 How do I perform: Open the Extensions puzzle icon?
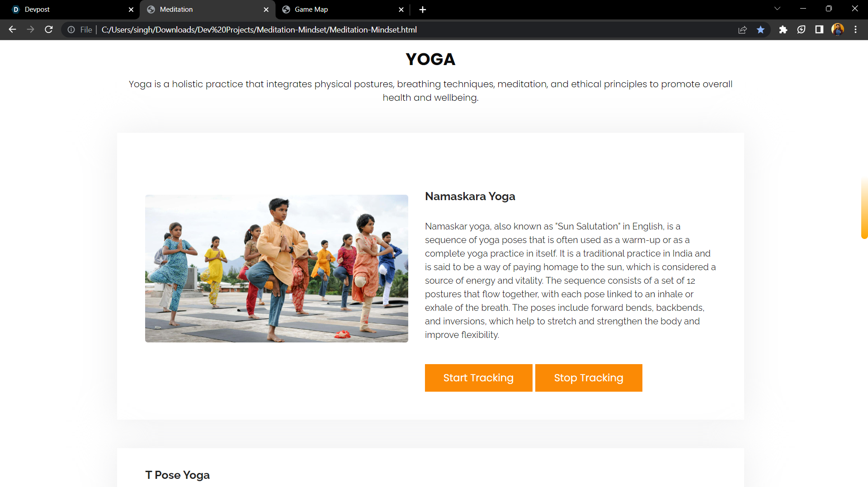[783, 29]
